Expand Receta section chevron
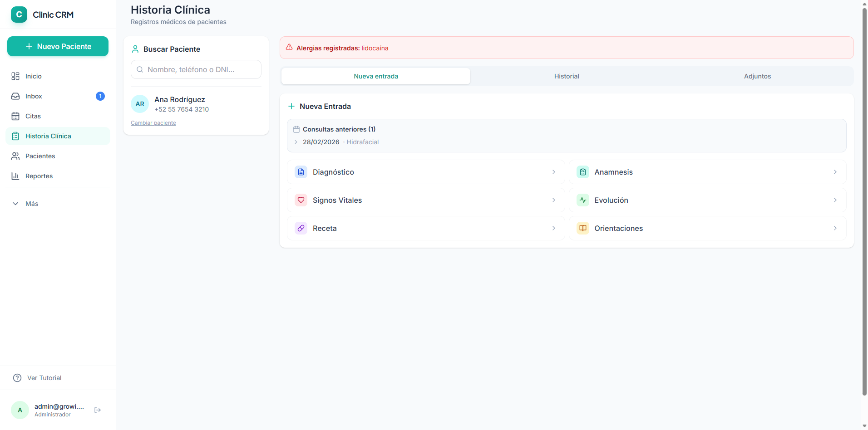Image resolution: width=868 pixels, height=430 pixels. pyautogui.click(x=554, y=228)
